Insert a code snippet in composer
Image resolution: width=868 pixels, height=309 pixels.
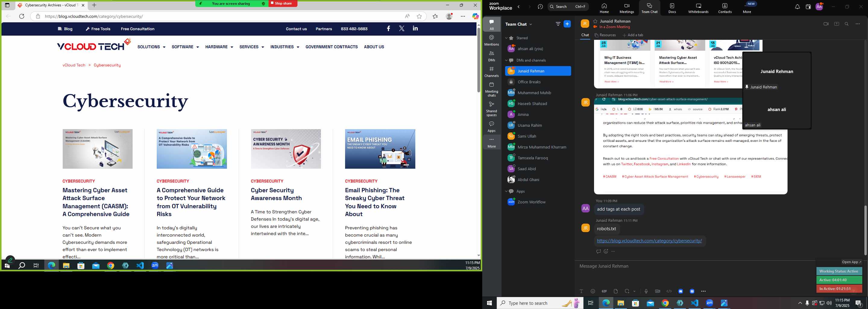pyautogui.click(x=669, y=291)
